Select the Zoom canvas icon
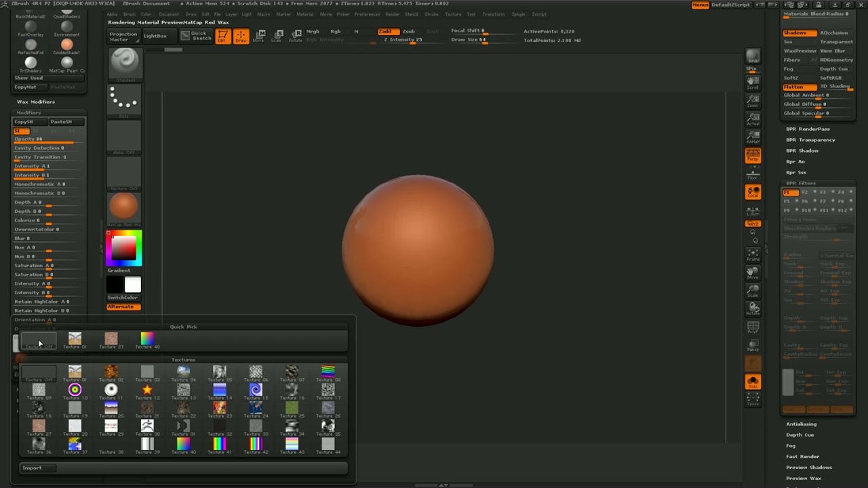 point(753,101)
